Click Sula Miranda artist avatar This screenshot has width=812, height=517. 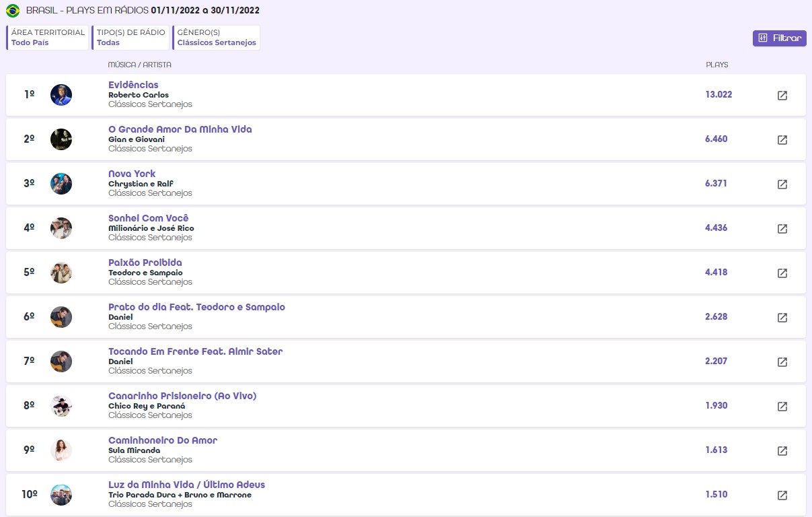(x=61, y=450)
